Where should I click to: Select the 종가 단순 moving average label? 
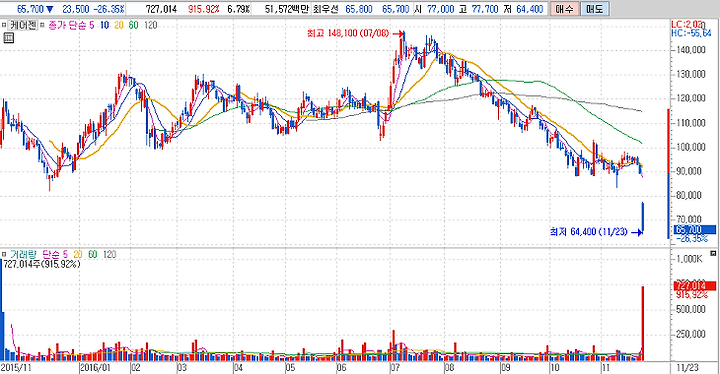68,25
